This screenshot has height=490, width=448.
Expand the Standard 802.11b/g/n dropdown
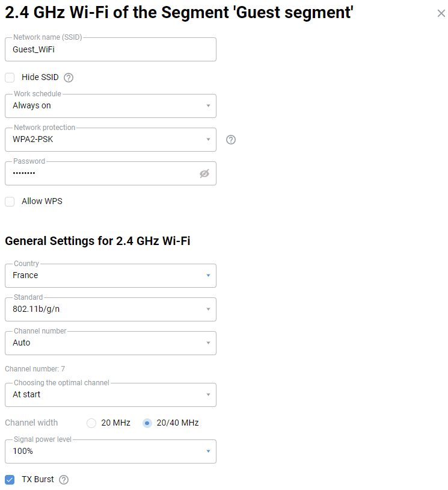pyautogui.click(x=111, y=309)
